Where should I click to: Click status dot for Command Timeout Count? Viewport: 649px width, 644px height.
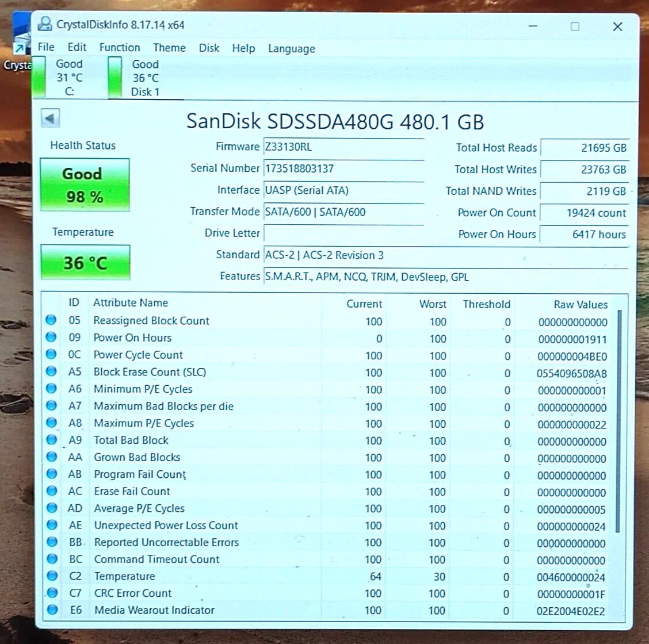(x=52, y=558)
